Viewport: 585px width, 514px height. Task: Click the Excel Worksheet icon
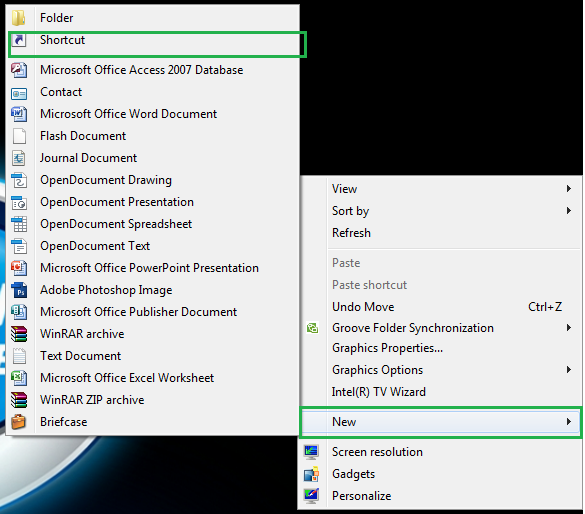19,378
